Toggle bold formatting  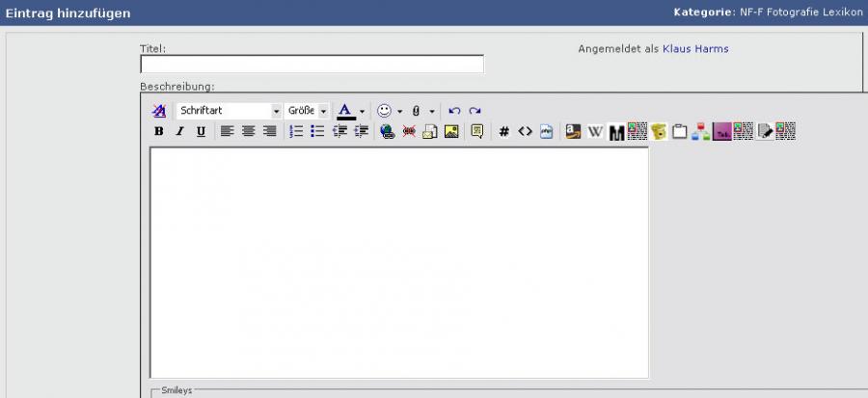159,132
